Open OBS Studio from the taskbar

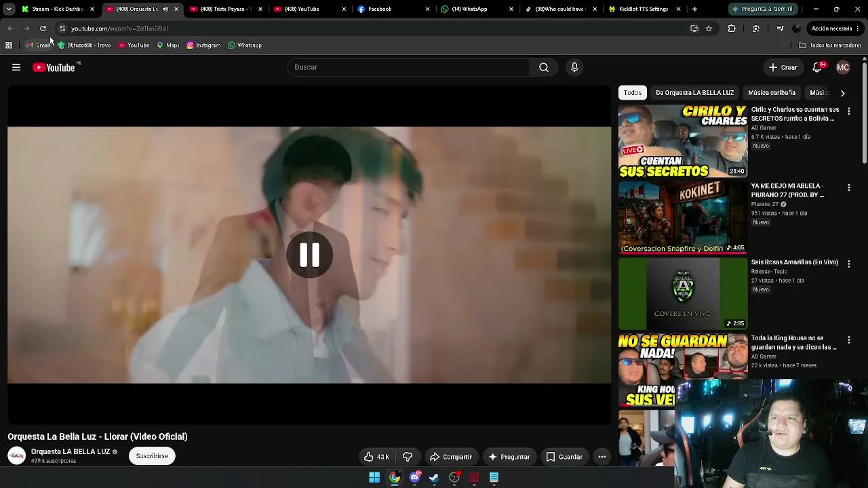click(454, 478)
